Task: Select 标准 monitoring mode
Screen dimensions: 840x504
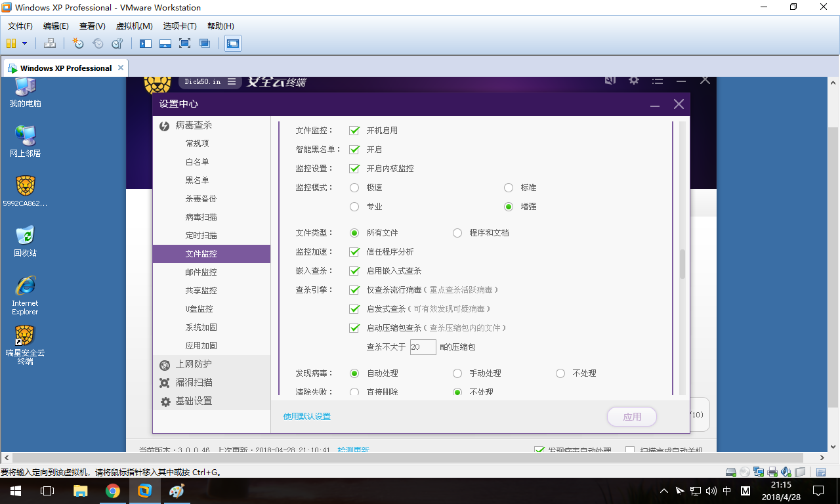Action: [x=509, y=188]
